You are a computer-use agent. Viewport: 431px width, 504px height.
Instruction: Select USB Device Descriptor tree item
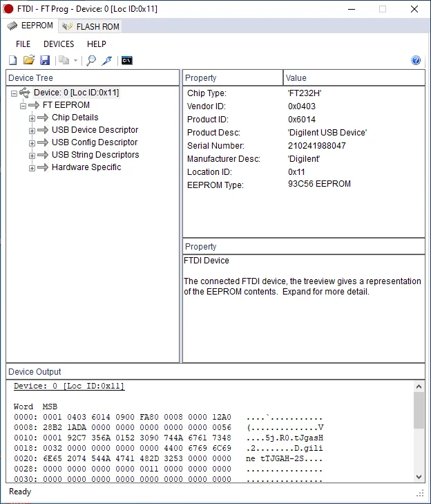95,130
